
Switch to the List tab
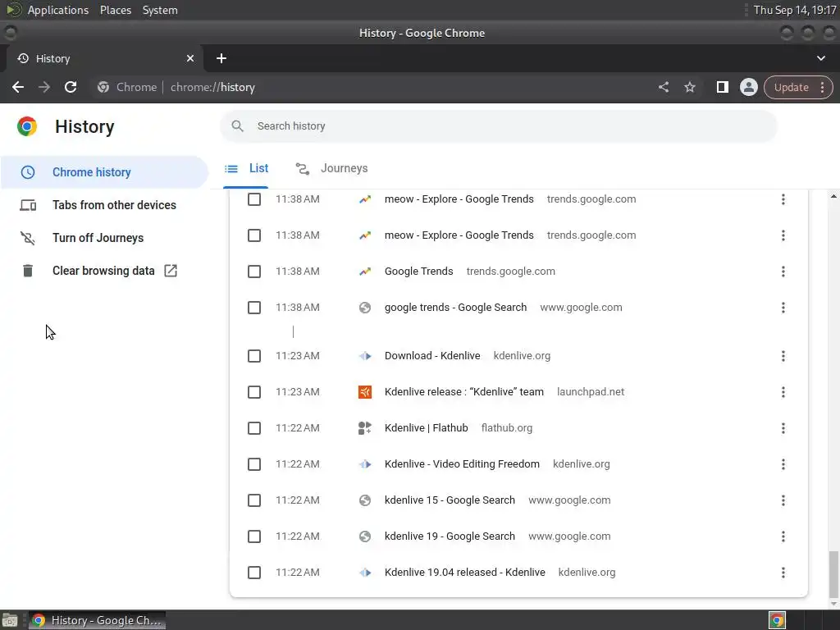coord(246,168)
